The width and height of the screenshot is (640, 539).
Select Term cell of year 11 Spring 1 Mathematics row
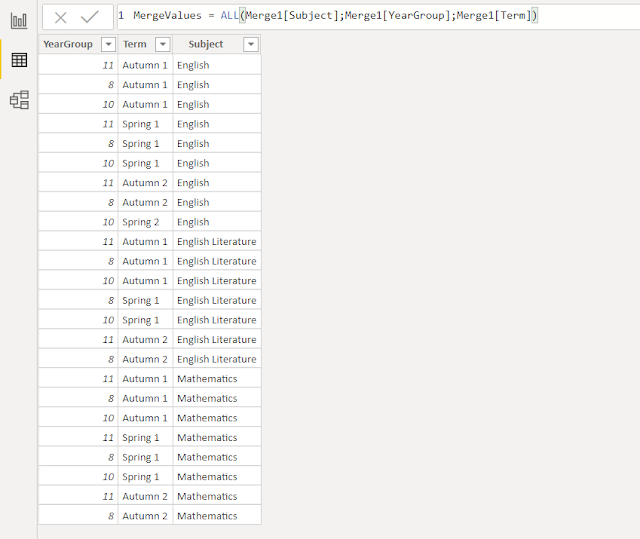click(x=145, y=437)
